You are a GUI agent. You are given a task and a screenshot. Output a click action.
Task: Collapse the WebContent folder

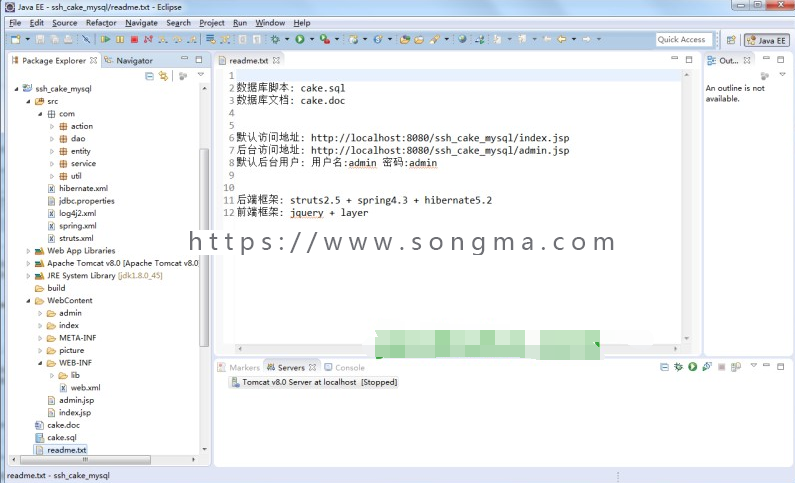coord(28,301)
